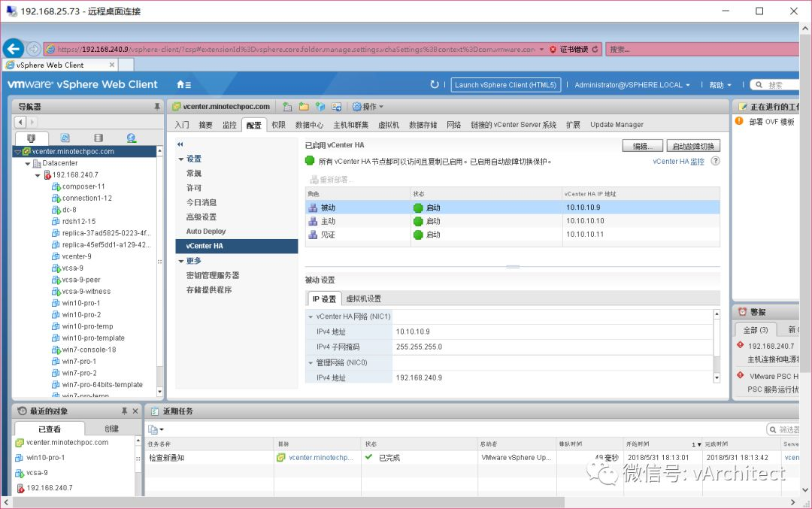Click the certificate error shield icon
812x509 pixels.
click(x=553, y=49)
